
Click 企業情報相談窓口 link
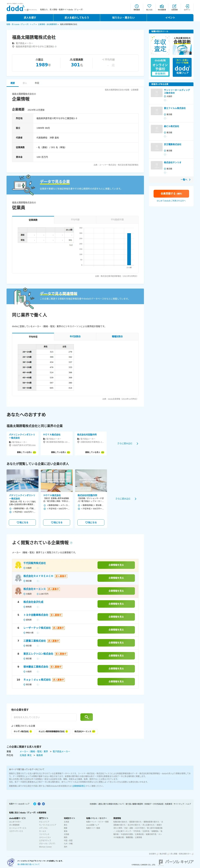click(x=79, y=786)
